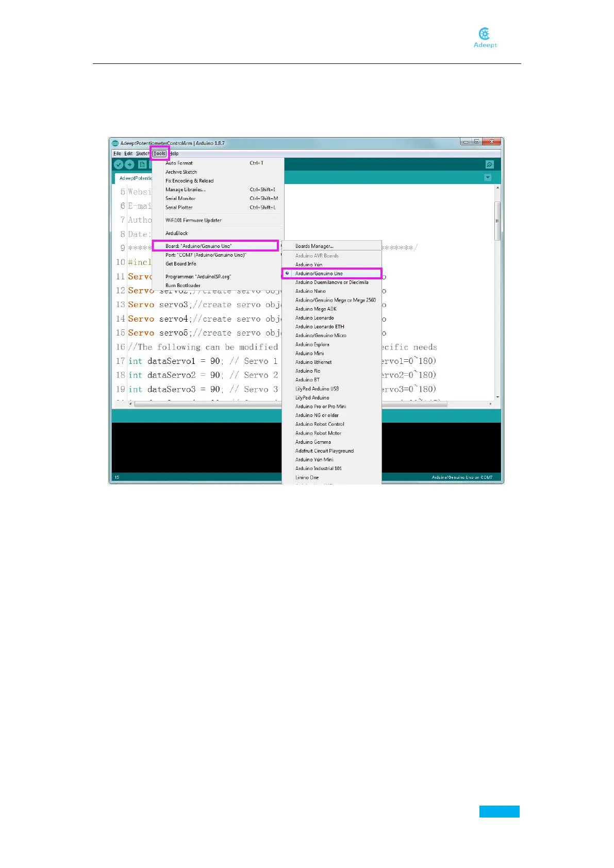This screenshot has height=868, width=614.
Task: Expand the Programmer ArduinoISP.org entry
Action: pos(218,277)
